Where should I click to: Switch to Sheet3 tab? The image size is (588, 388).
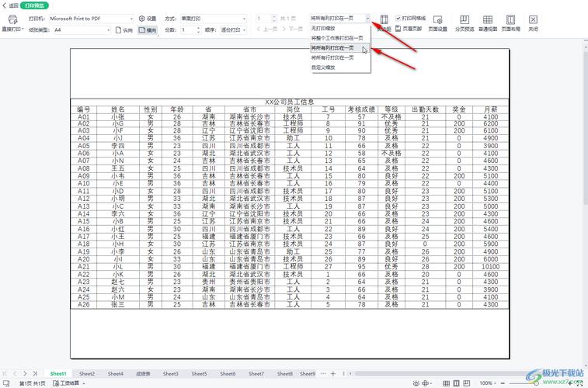(171, 373)
